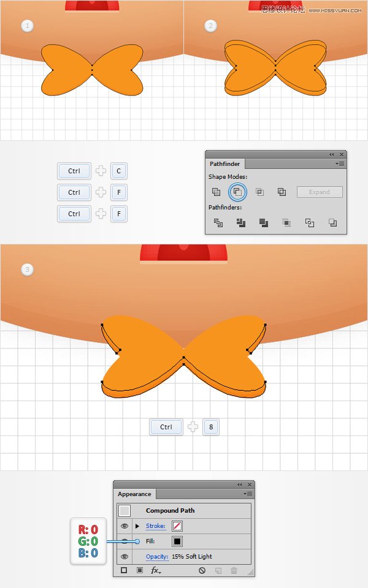This screenshot has height=588, width=368.
Task: Open the Fill link in Appearance
Action: 150,541
